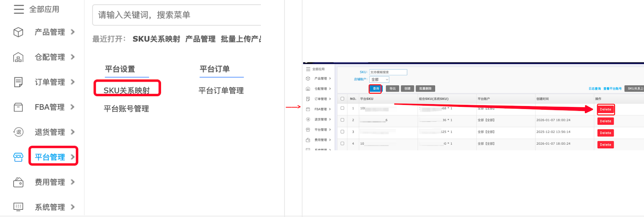Check the checkbox for row 2
The width and height of the screenshot is (644, 217).
(x=343, y=120)
